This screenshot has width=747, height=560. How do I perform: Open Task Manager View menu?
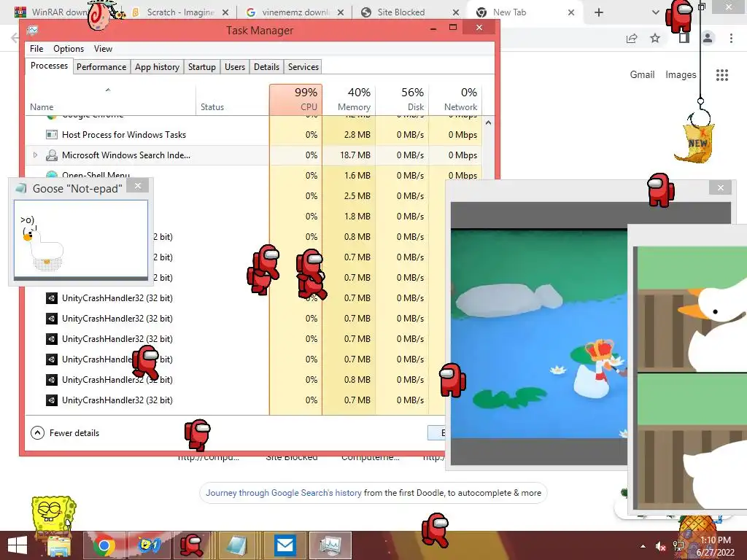103,49
